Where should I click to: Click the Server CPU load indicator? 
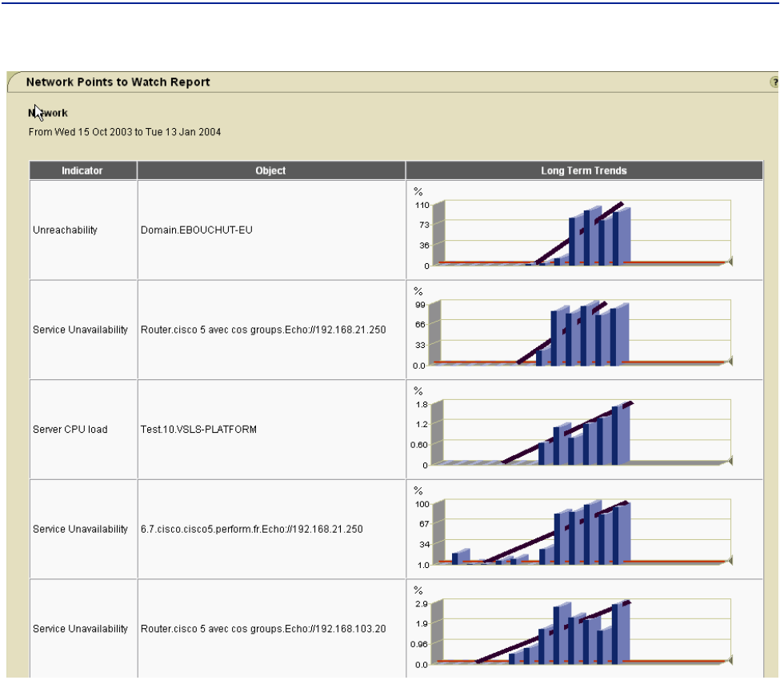coord(70,430)
